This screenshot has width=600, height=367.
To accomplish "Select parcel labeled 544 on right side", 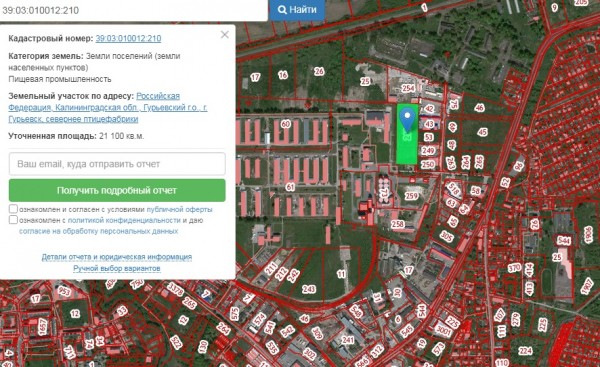I will coord(564,241).
